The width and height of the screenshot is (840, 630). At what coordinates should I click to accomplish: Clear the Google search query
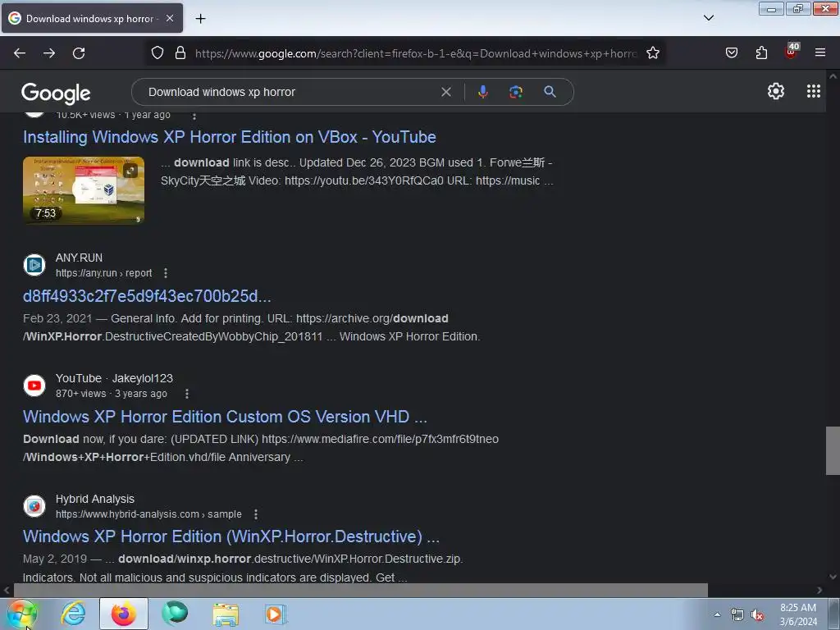[445, 92]
